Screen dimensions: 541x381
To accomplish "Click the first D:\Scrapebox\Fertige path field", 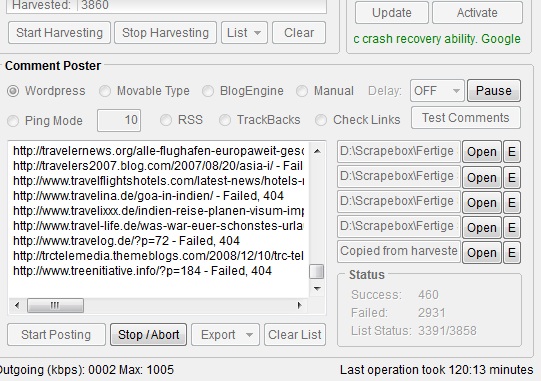I will [x=399, y=152].
